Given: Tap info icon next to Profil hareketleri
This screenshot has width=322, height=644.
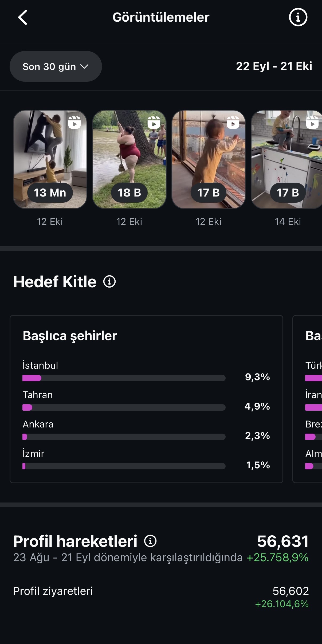Looking at the screenshot, I should pyautogui.click(x=150, y=541).
